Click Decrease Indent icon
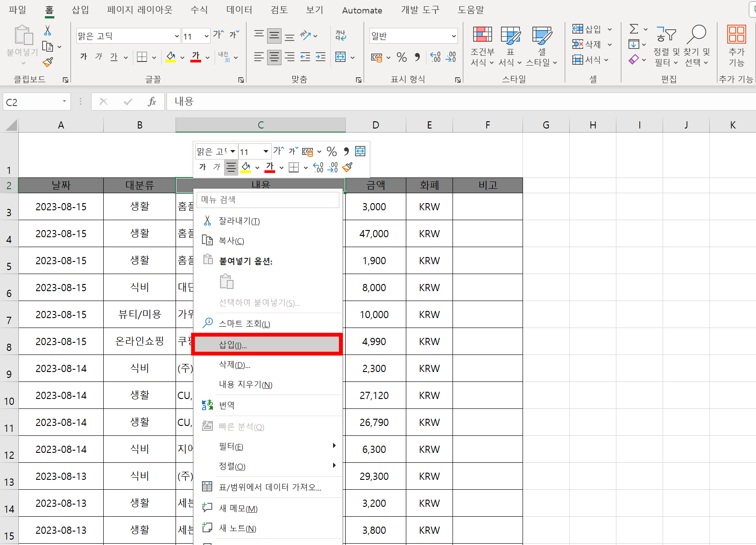This screenshot has width=756, height=545. click(x=305, y=57)
